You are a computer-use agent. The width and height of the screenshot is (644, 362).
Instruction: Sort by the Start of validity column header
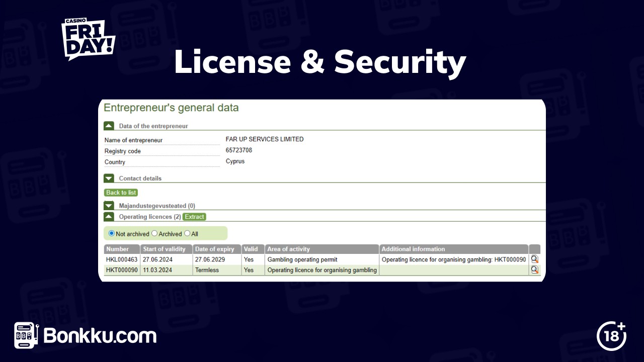(x=167, y=249)
